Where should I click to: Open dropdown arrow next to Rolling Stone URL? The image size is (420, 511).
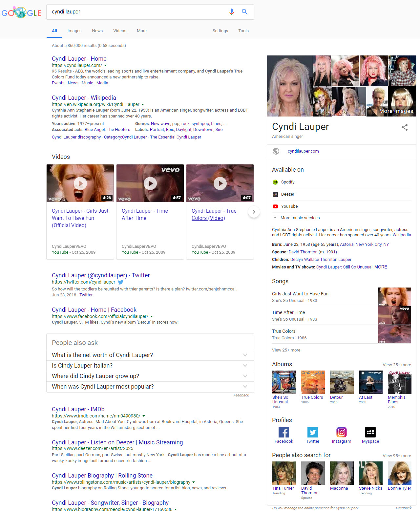(194, 482)
